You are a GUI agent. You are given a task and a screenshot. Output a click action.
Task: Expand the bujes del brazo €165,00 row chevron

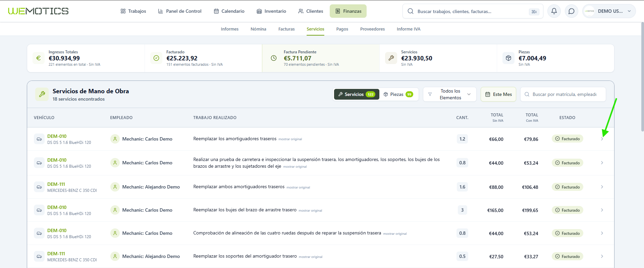[x=602, y=210]
